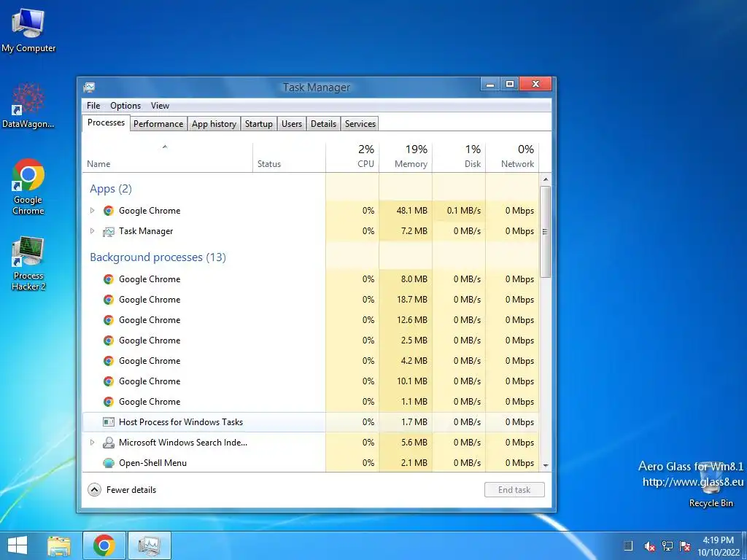Sort processes by CPU column
747x560 pixels.
coord(352,157)
